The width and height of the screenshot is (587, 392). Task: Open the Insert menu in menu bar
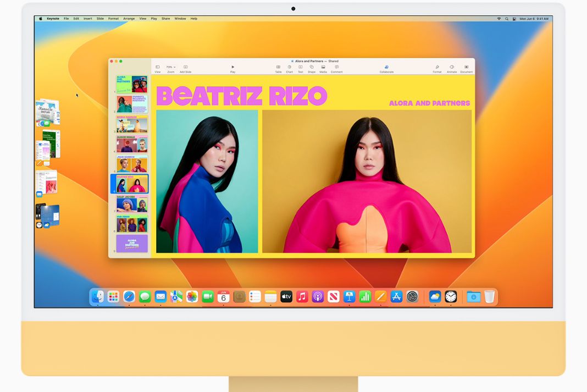click(87, 19)
